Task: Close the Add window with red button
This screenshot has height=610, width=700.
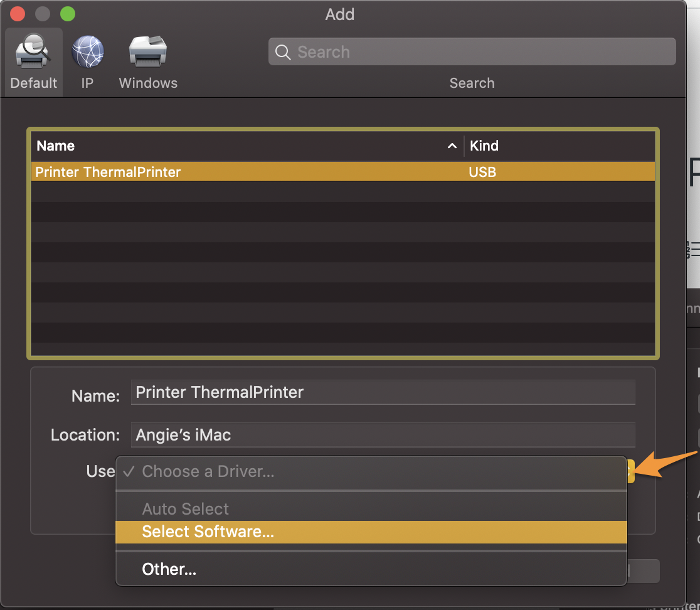Action: [x=18, y=14]
